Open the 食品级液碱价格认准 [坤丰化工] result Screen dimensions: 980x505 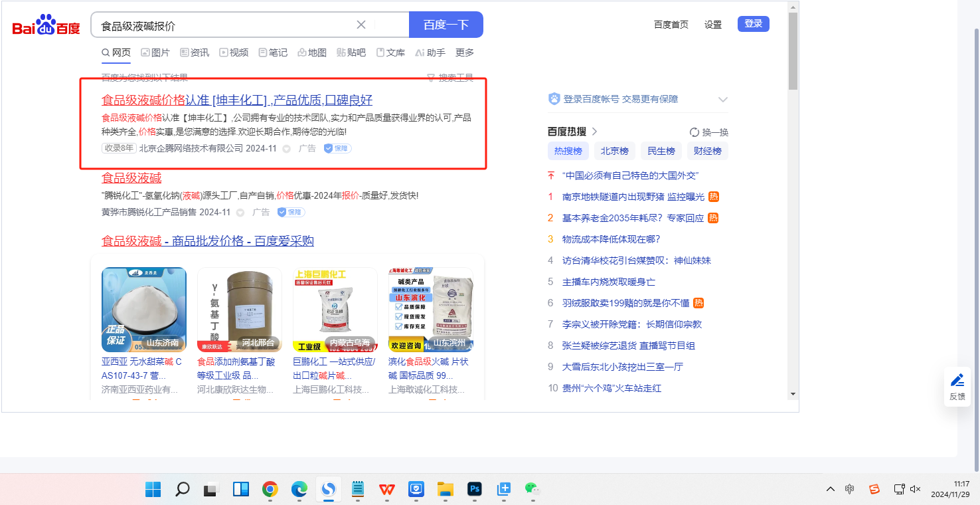click(237, 100)
